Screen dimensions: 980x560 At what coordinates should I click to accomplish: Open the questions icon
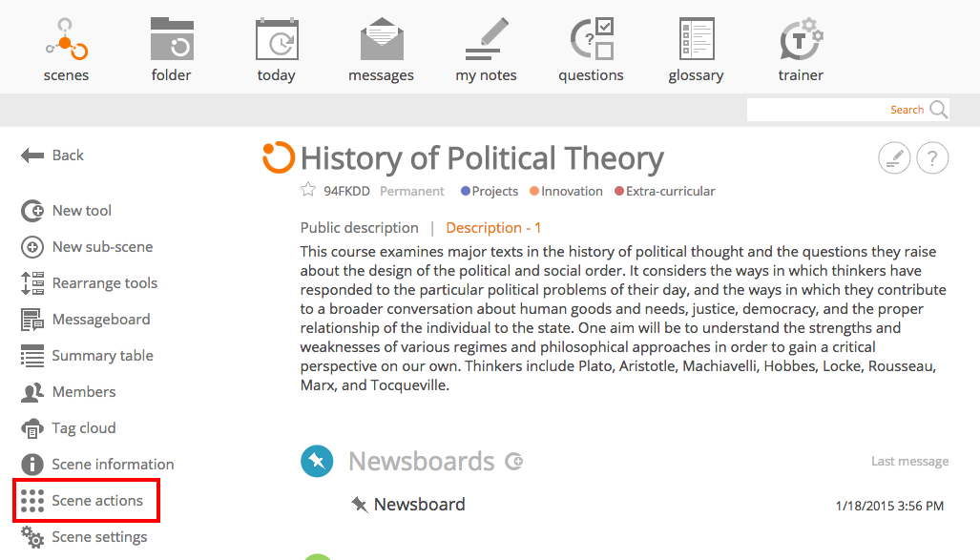coord(592,39)
